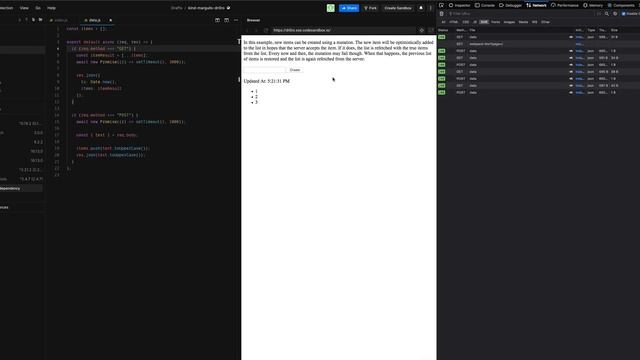Select the first GET data request row
The width and height of the screenshot is (640, 360).
pyautogui.click(x=539, y=37)
